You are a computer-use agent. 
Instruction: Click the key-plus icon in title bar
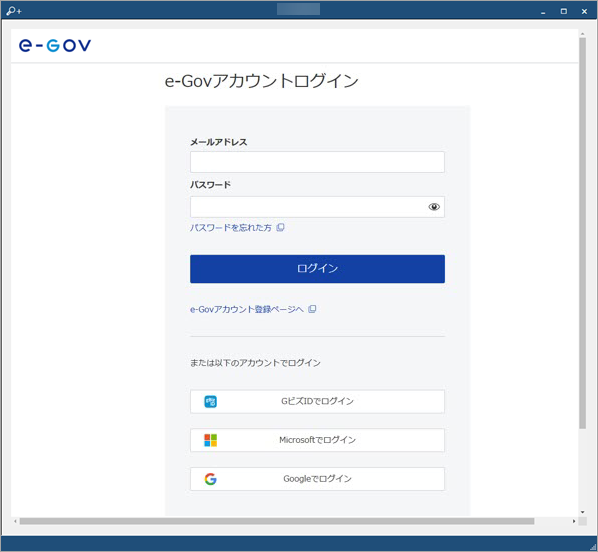[14, 11]
